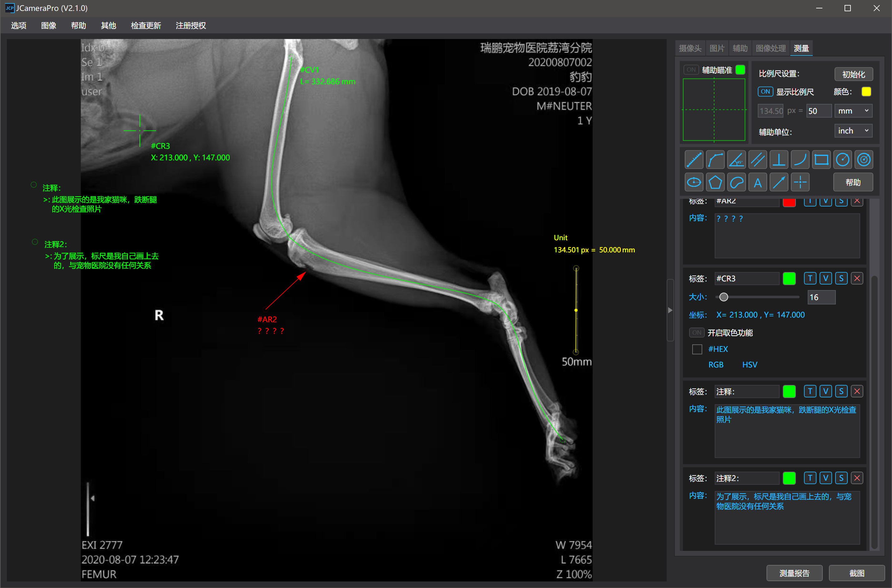The height and width of the screenshot is (588, 892).
Task: Open the mm scale unit dropdown
Action: click(x=853, y=111)
